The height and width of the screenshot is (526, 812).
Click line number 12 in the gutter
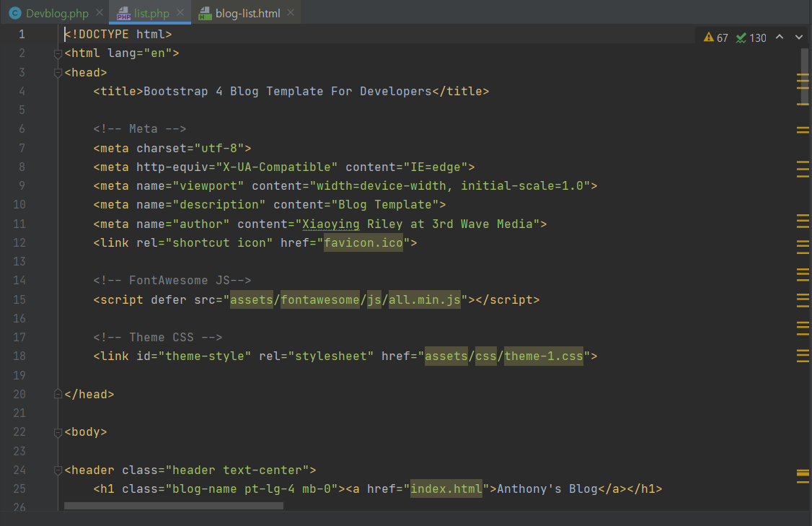pyautogui.click(x=19, y=242)
